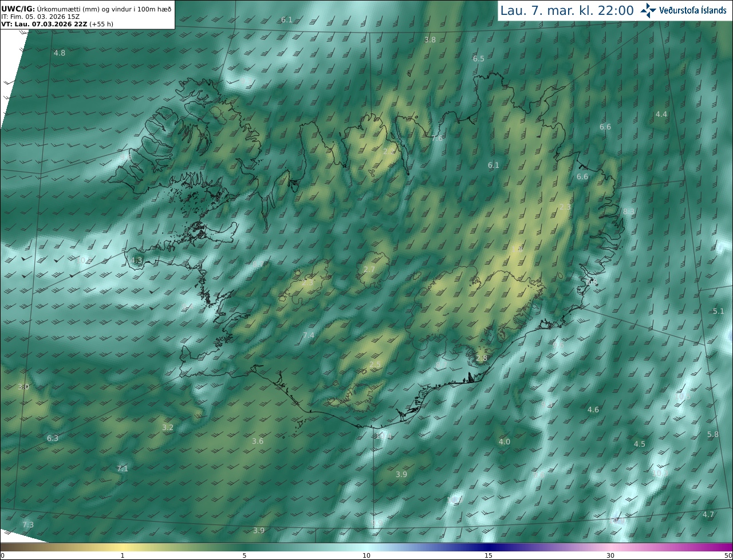Click the 7.6 value label
733x560 pixels.
(437, 138)
